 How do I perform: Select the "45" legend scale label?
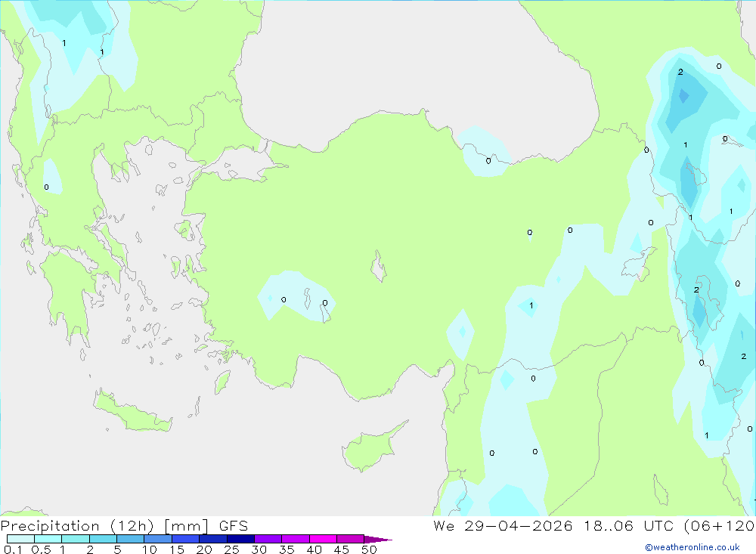click(x=342, y=549)
